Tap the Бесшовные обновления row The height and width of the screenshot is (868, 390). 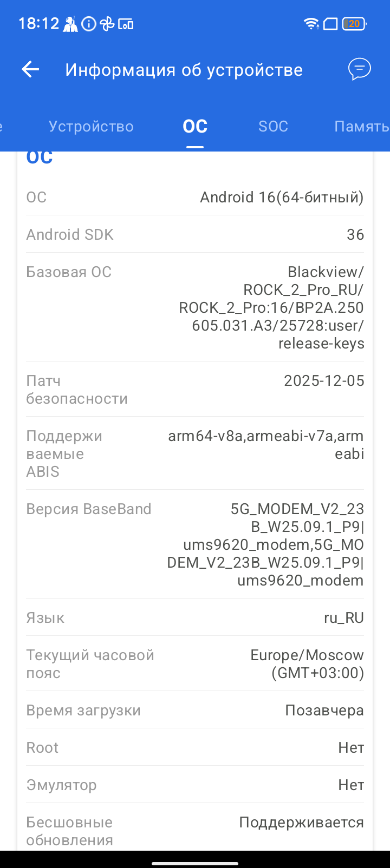(195, 827)
